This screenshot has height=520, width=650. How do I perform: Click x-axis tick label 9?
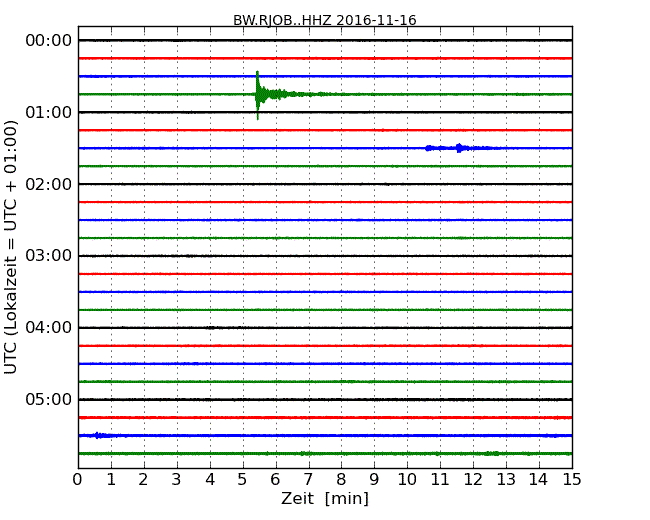pyautogui.click(x=374, y=480)
